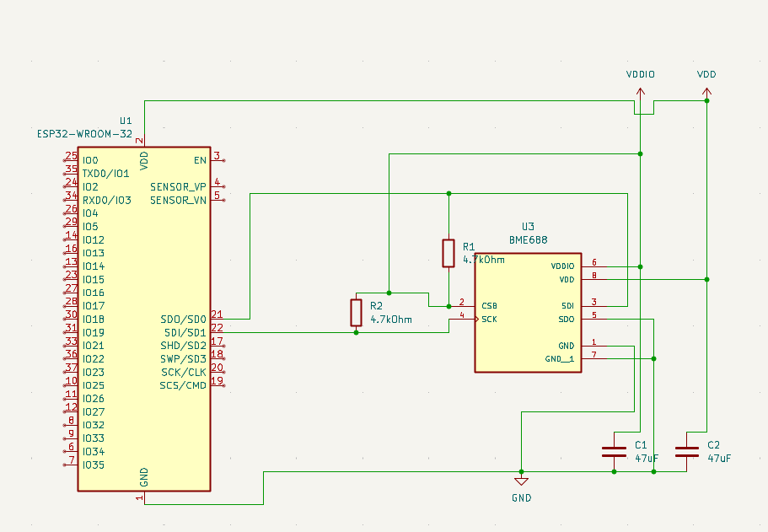Click pin number 7 on BME688
768x532 pixels.
click(x=594, y=355)
